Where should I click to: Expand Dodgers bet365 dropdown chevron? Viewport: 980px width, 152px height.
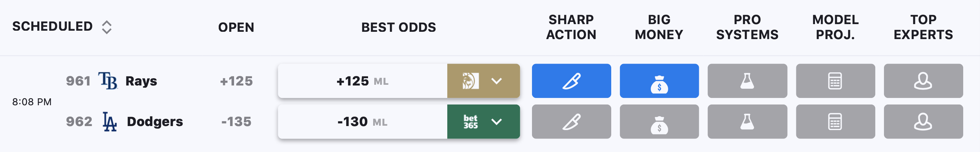497,122
